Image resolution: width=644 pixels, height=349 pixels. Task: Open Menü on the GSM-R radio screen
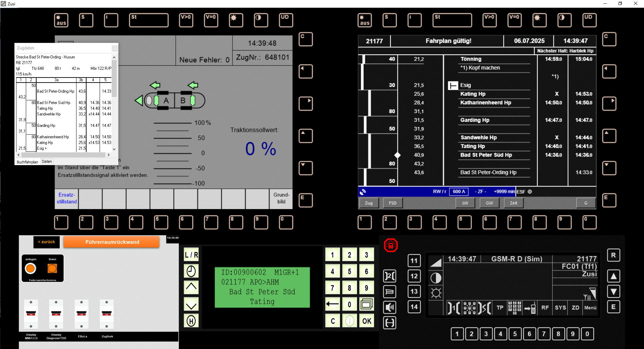click(x=590, y=307)
